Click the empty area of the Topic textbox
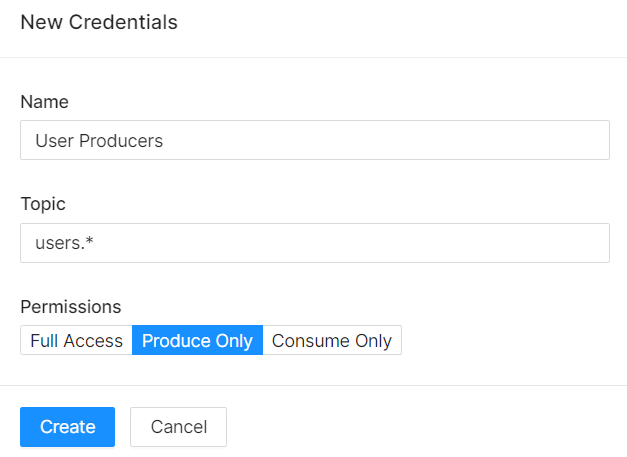 coord(352,243)
